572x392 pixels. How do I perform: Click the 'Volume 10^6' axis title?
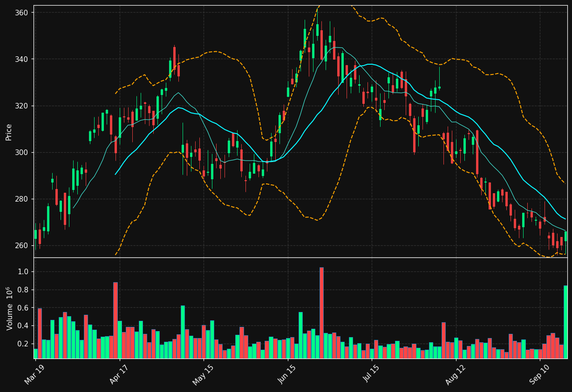9,308
